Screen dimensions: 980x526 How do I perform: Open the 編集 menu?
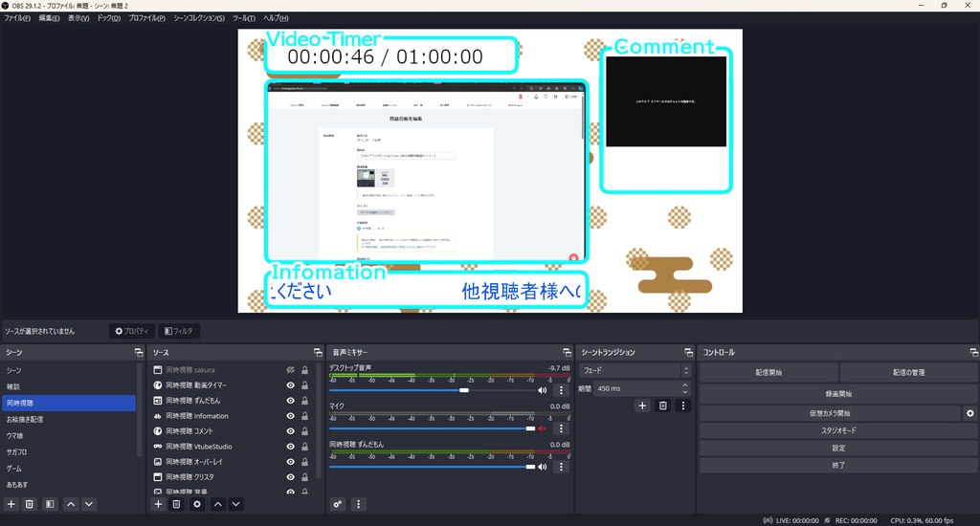50,18
